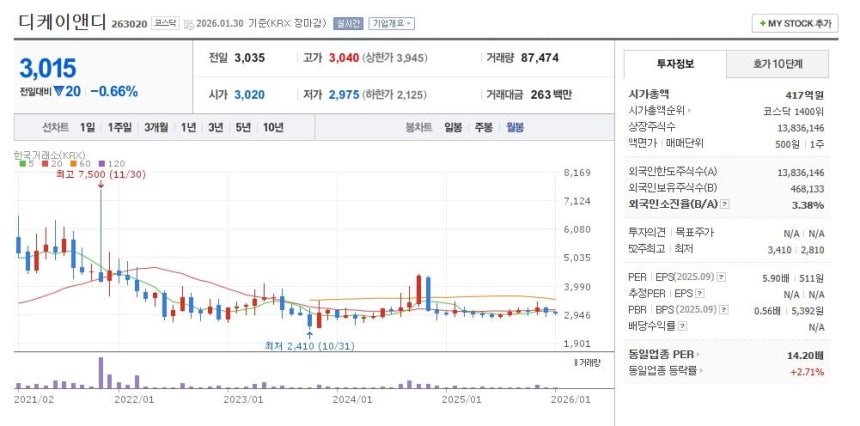Viewport: 860px width, 426px height.
Task: Open the 기업개요 dropdown
Action: [x=392, y=24]
